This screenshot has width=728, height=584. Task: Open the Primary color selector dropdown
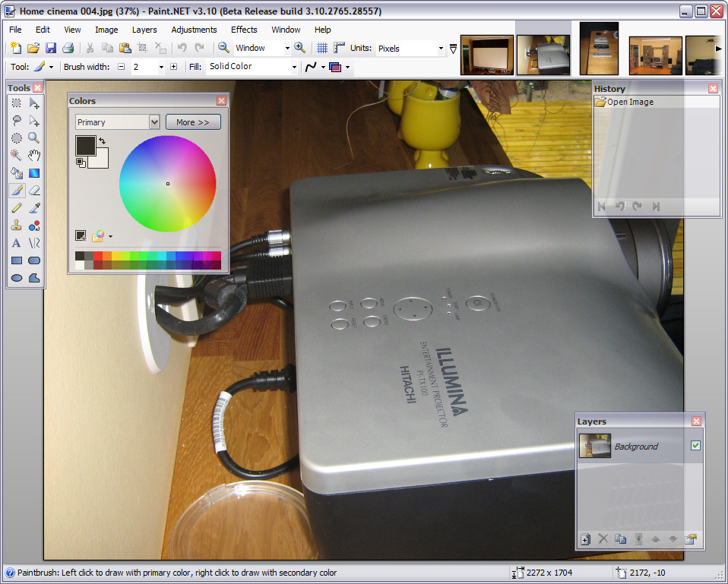(154, 122)
